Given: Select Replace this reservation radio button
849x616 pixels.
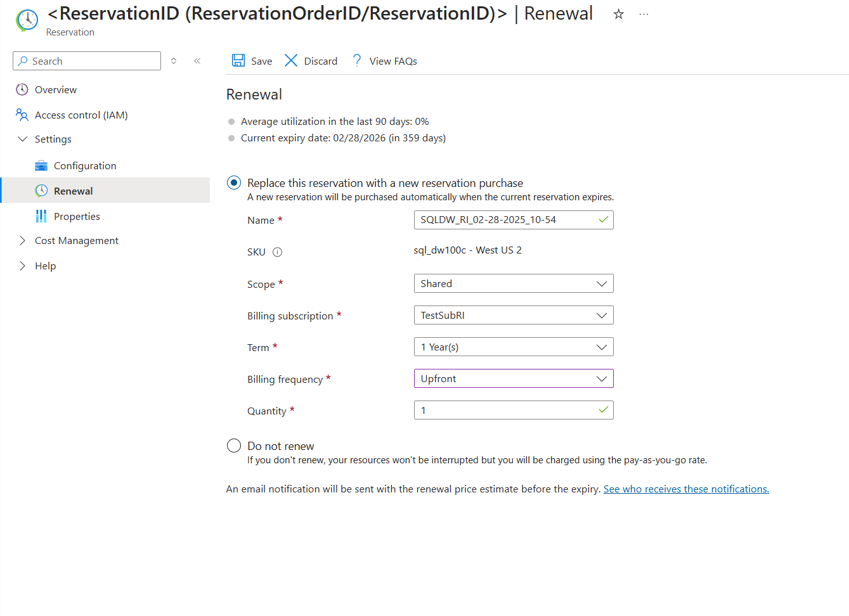Looking at the screenshot, I should (x=234, y=183).
